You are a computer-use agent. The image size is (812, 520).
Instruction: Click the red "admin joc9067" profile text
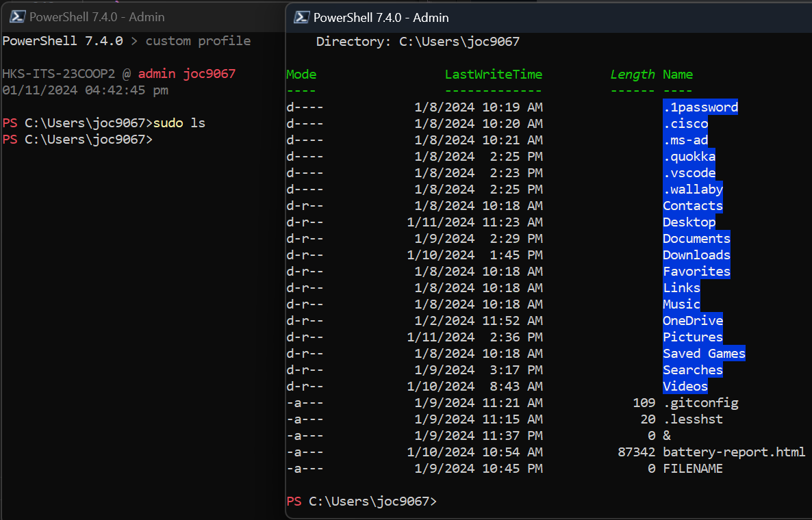click(186, 74)
